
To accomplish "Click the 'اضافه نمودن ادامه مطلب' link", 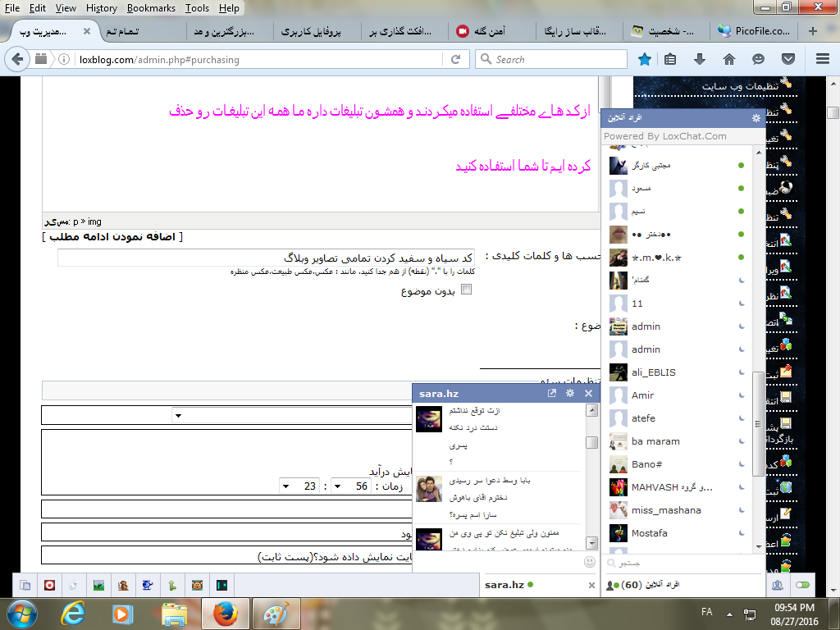I will [x=112, y=237].
